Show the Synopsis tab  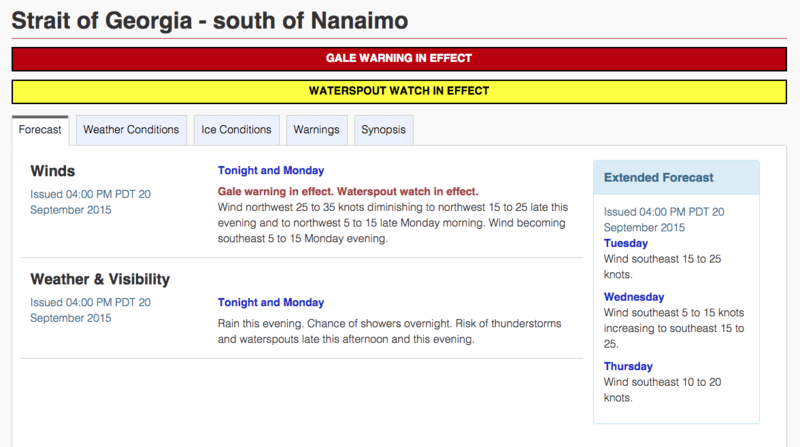(383, 130)
